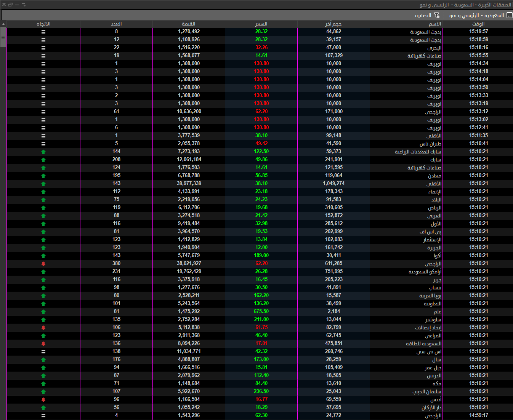
Task: Click the time cell 15:13:12
Action: (x=479, y=112)
